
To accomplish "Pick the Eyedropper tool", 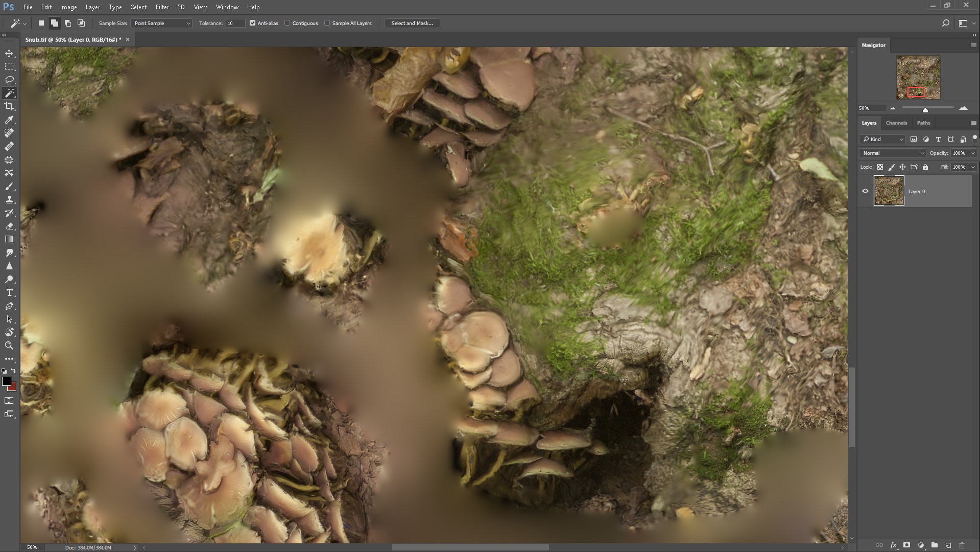I will [x=9, y=120].
